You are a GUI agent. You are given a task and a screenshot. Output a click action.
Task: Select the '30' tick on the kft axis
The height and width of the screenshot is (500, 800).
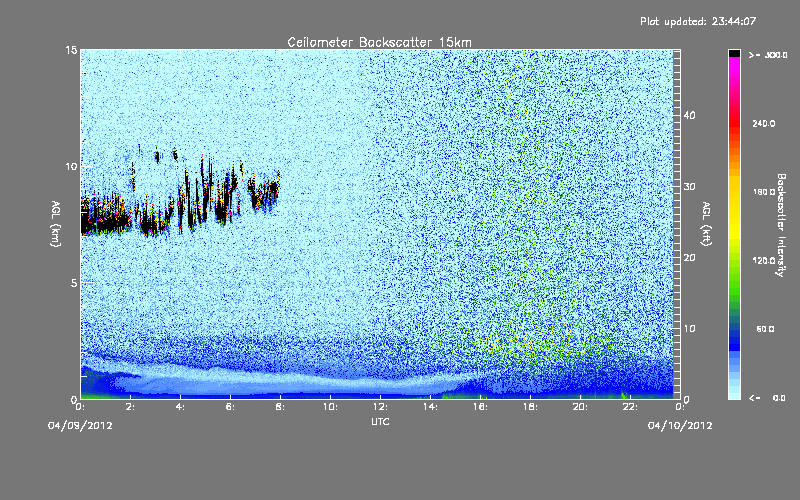pyautogui.click(x=689, y=186)
